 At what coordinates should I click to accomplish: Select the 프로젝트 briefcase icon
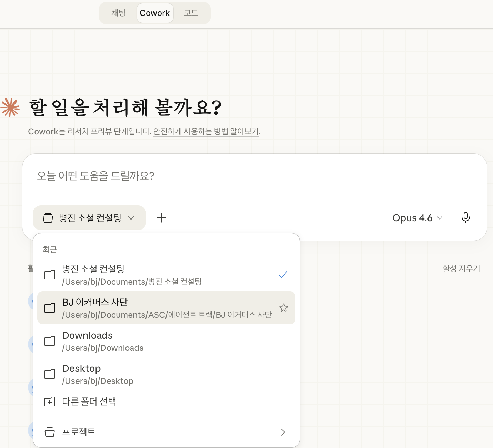click(50, 432)
